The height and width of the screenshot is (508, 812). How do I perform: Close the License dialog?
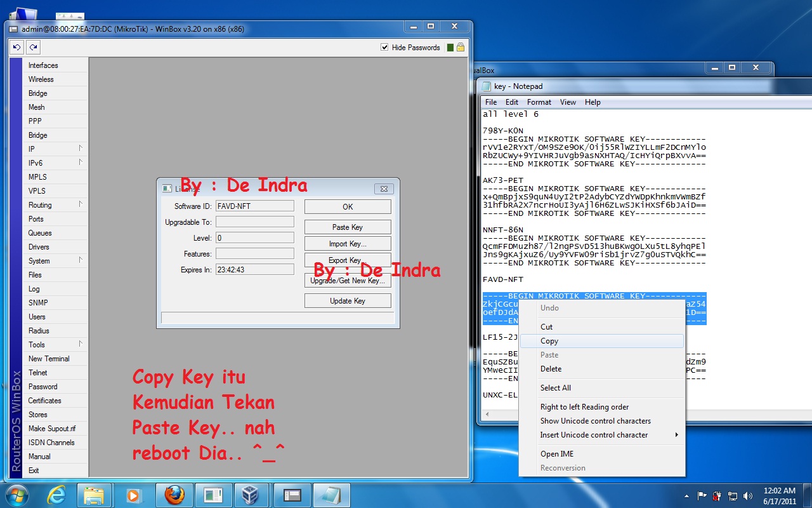384,189
